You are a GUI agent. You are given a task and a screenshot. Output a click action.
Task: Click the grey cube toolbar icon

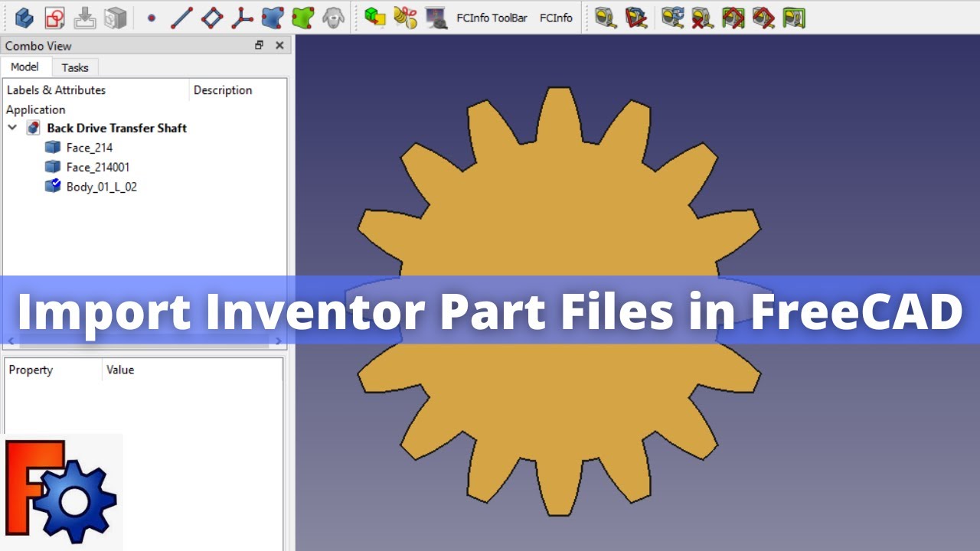115,18
